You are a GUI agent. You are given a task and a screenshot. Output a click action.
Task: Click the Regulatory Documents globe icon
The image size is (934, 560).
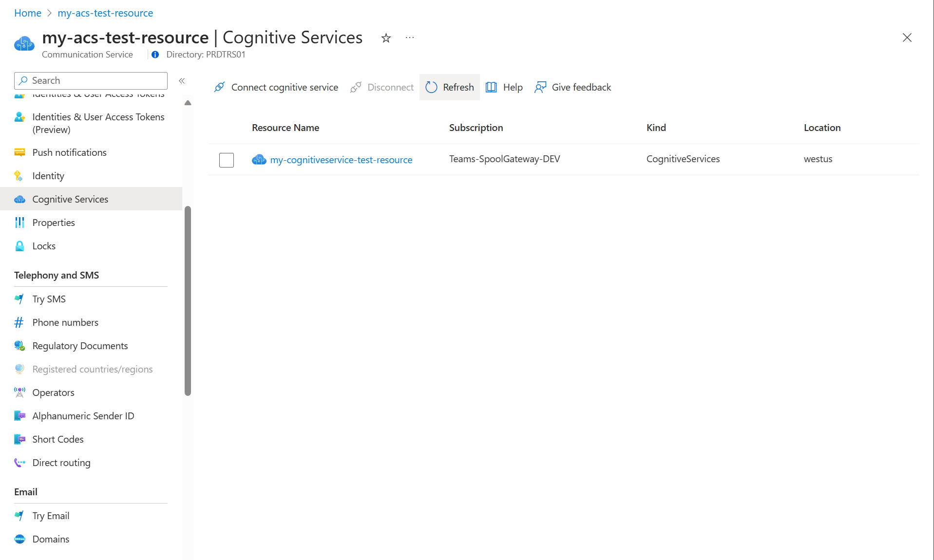(19, 346)
